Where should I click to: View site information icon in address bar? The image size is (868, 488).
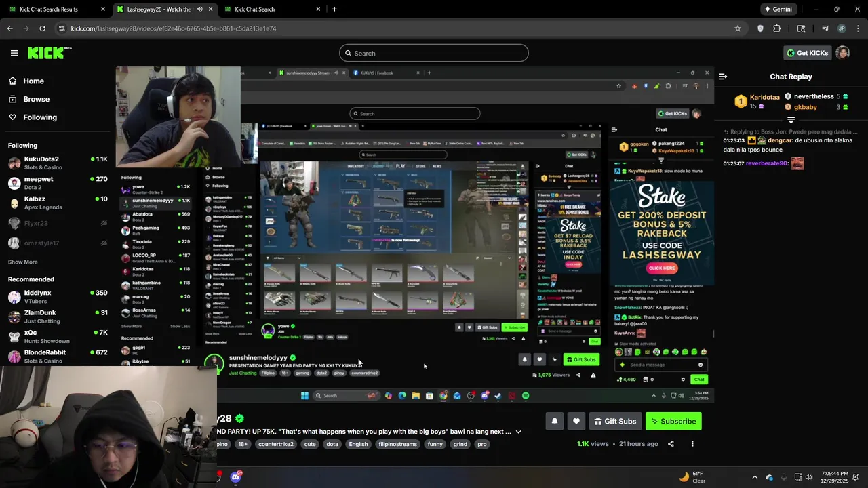(x=62, y=28)
